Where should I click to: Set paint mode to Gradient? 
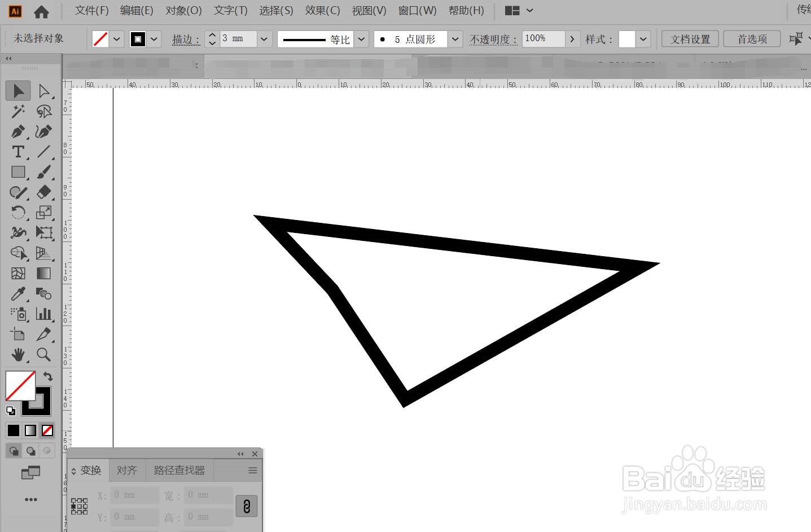coord(30,430)
